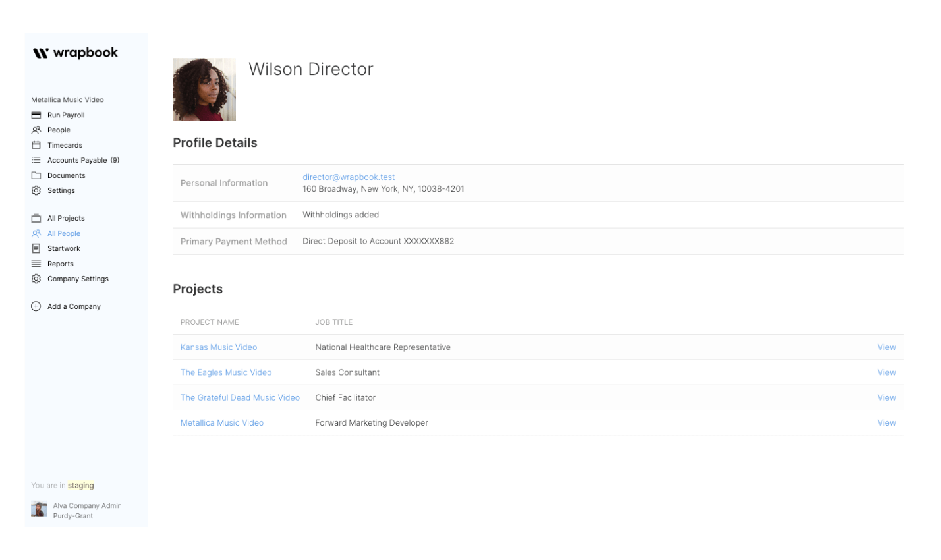Click the Profile Details heading

click(215, 143)
